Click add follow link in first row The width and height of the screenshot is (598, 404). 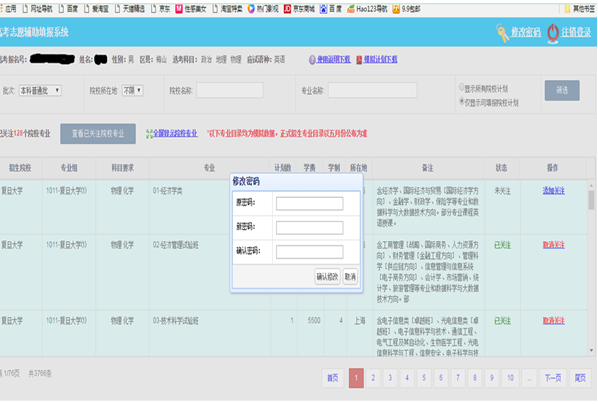[x=553, y=191]
